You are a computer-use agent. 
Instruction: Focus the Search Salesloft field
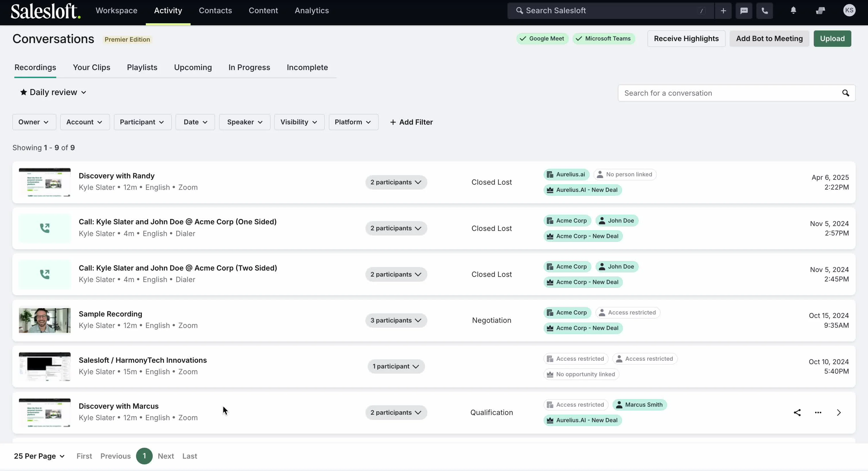click(x=610, y=11)
